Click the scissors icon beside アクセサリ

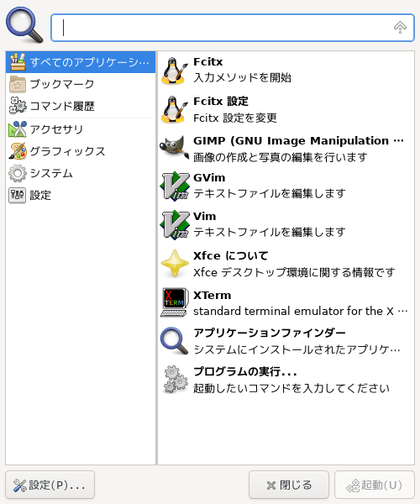pos(18,129)
